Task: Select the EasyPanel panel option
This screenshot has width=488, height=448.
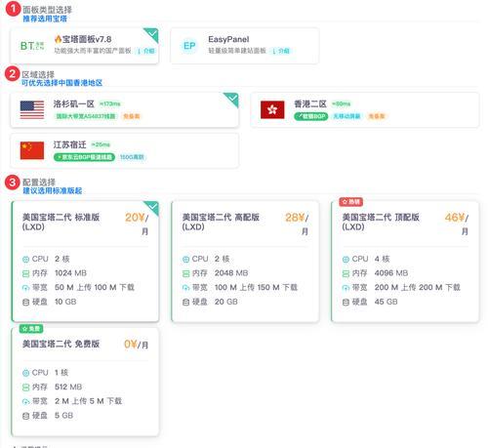Action: tap(244, 46)
